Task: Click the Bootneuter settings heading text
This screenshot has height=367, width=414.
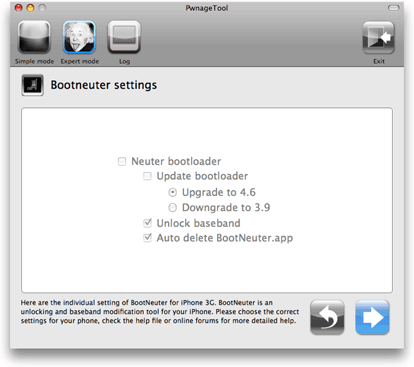Action: pyautogui.click(x=104, y=85)
